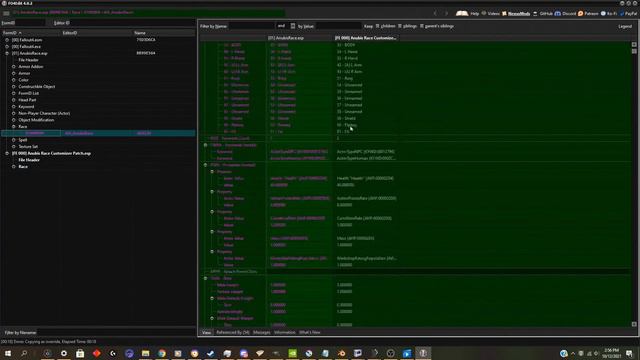Click the back navigation arrow
The height and width of the screenshot is (360, 640).
[435, 13]
